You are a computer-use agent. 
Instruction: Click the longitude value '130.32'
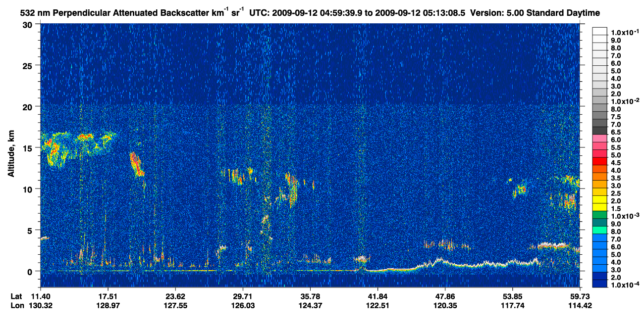pyautogui.click(x=41, y=305)
